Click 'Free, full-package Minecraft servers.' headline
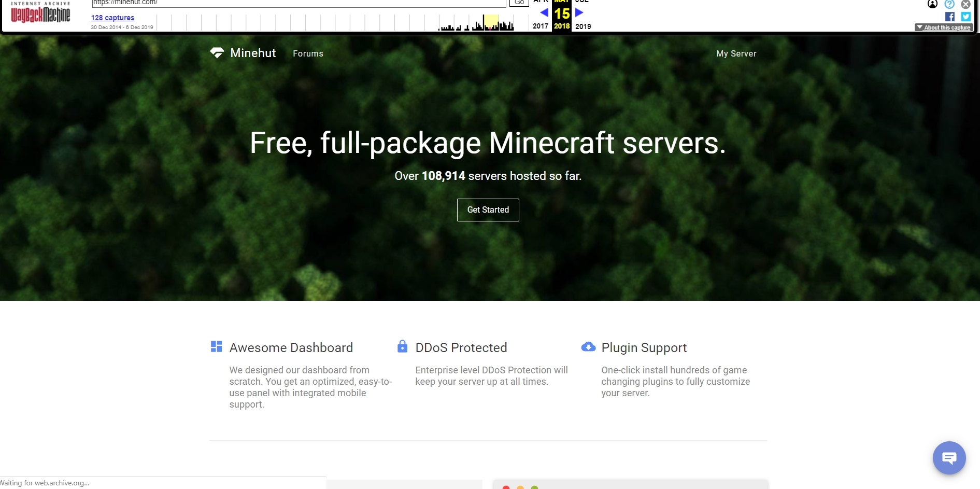This screenshot has height=489, width=980. pos(488,143)
